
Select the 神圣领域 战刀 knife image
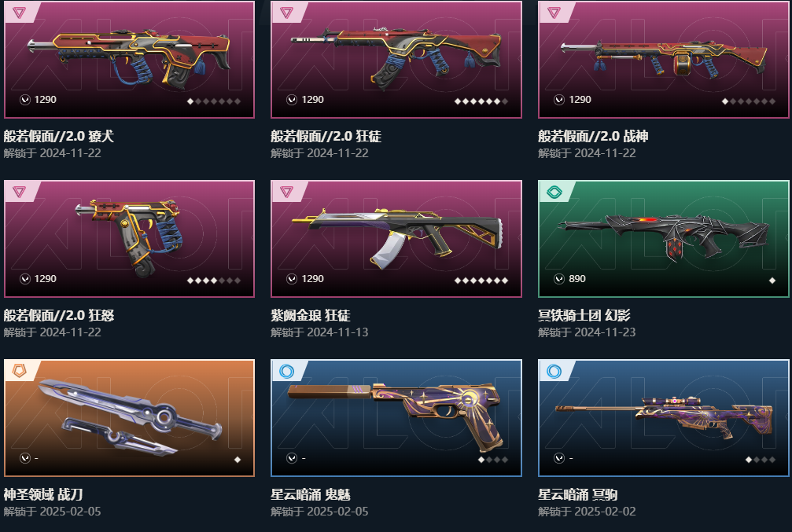tap(129, 415)
